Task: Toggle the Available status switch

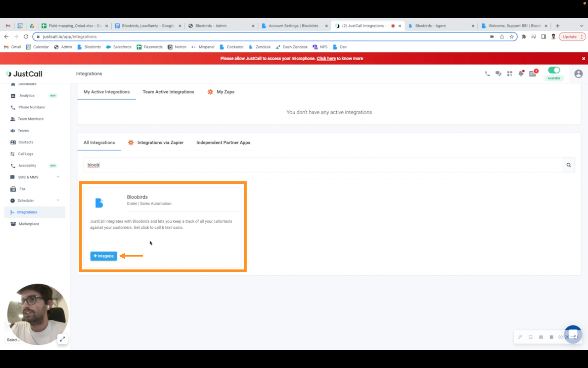Action: point(554,70)
